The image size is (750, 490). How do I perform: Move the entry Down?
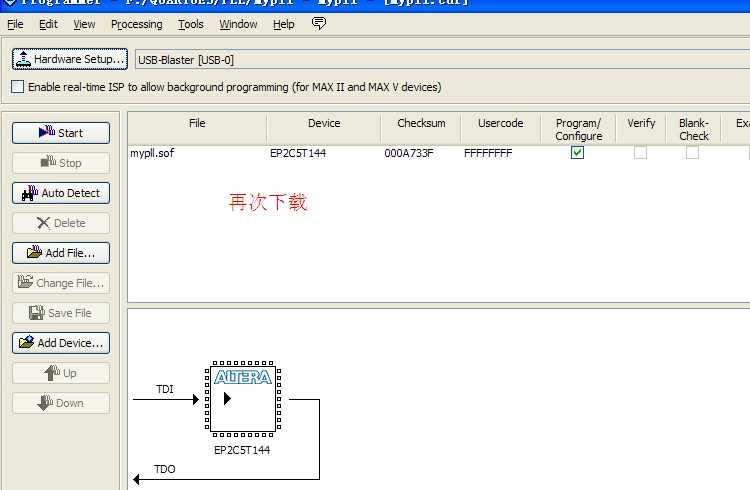(61, 403)
